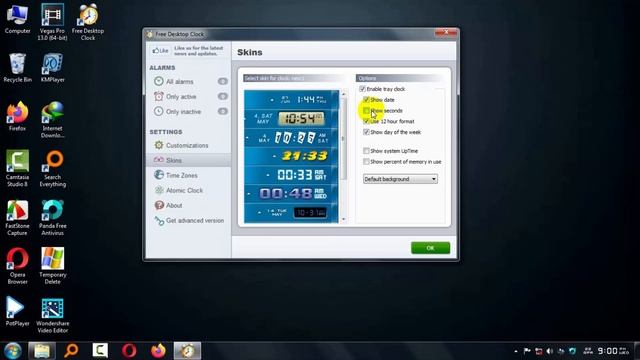
Task: Open File Explorer from the taskbar
Action: point(42,351)
